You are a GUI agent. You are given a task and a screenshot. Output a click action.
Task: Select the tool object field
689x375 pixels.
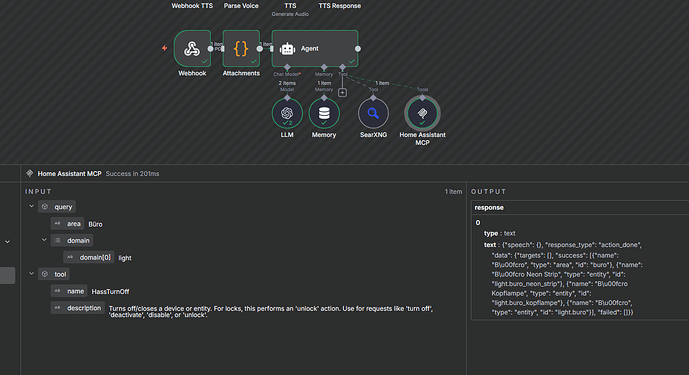tap(54, 274)
